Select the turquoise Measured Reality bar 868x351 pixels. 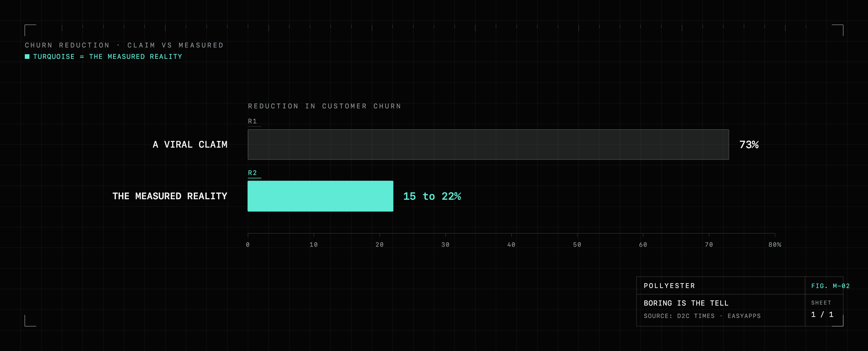click(320, 196)
